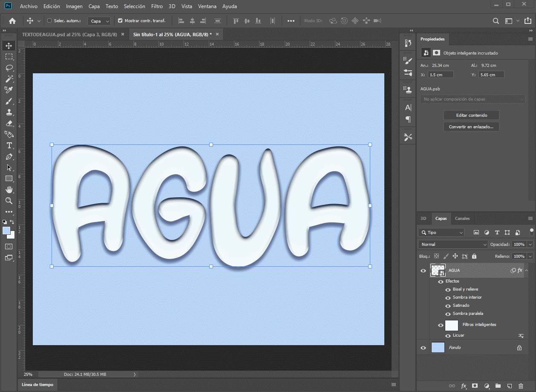Select the Rectangle shape tool
Screen dimensions: 536x392
point(9,179)
